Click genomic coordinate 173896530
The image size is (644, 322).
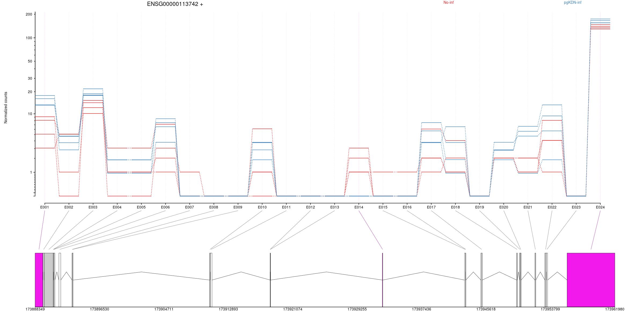(x=100, y=309)
